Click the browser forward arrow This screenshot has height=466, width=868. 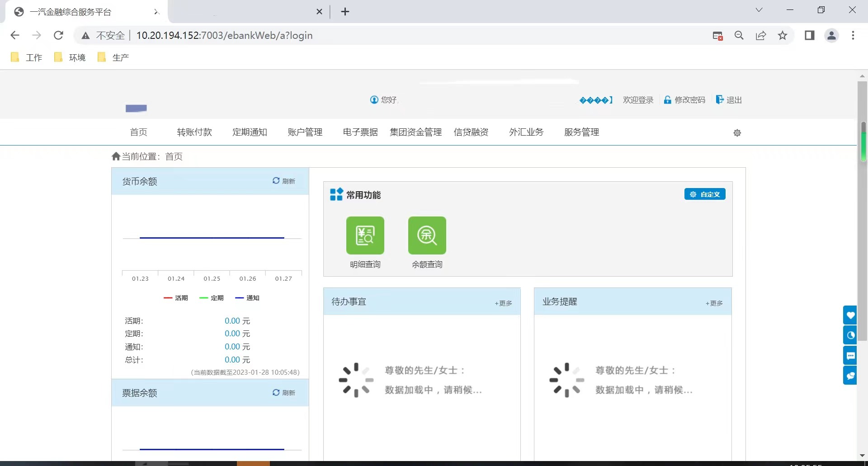(x=37, y=35)
